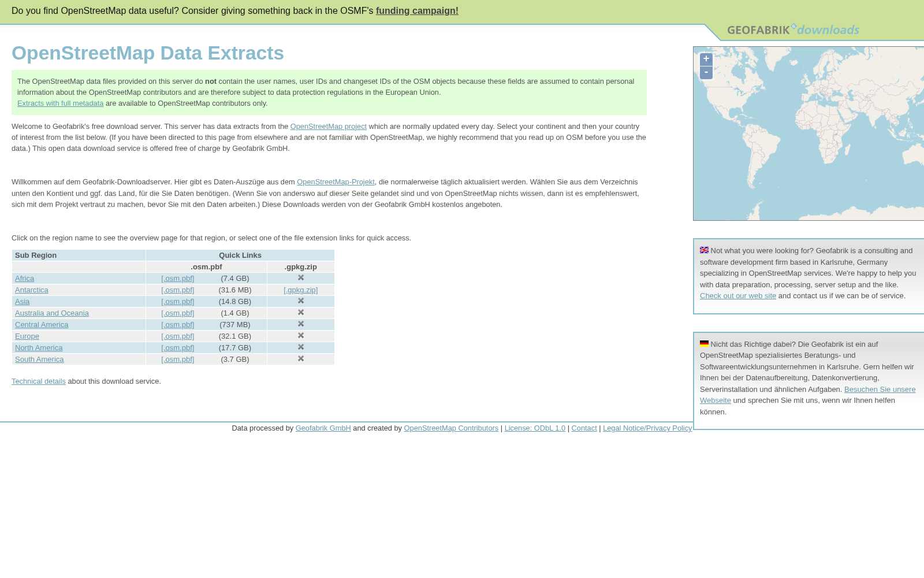Download Australia and Oceania .osm.pbf file
This screenshot has width=924, height=578.
tap(177, 313)
